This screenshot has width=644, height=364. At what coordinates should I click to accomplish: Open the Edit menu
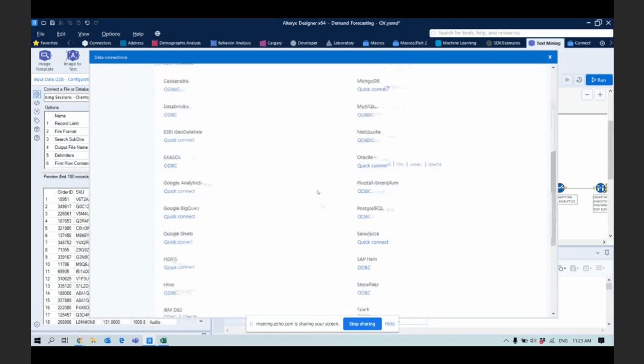coord(61,34)
